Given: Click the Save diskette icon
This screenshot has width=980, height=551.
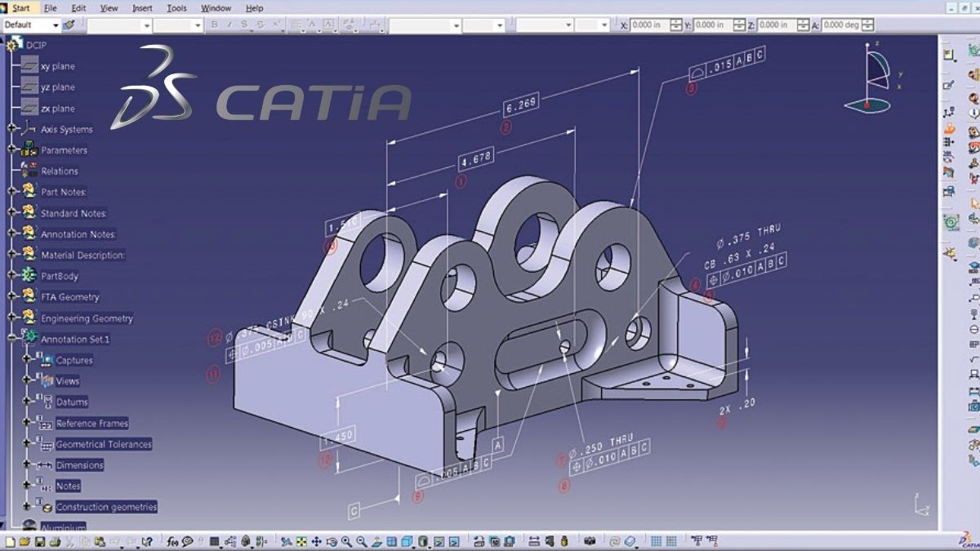Looking at the screenshot, I should 40,541.
